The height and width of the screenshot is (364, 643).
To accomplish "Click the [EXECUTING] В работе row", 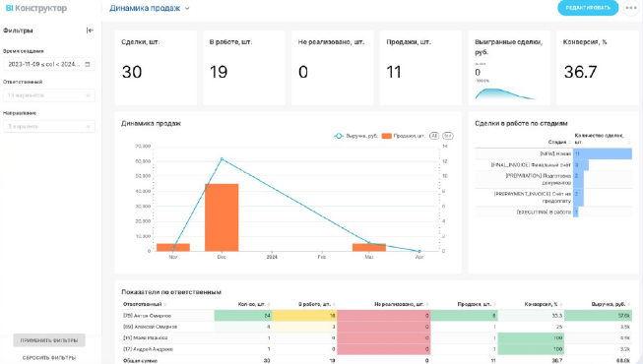I will tap(553, 212).
